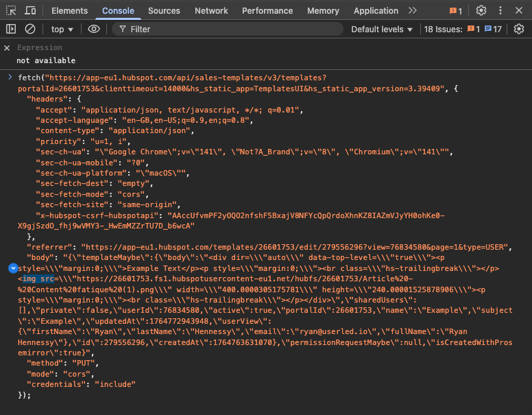Viewport: 532px width, 415px height.
Task: Open the Sources tab
Action: pyautogui.click(x=164, y=11)
